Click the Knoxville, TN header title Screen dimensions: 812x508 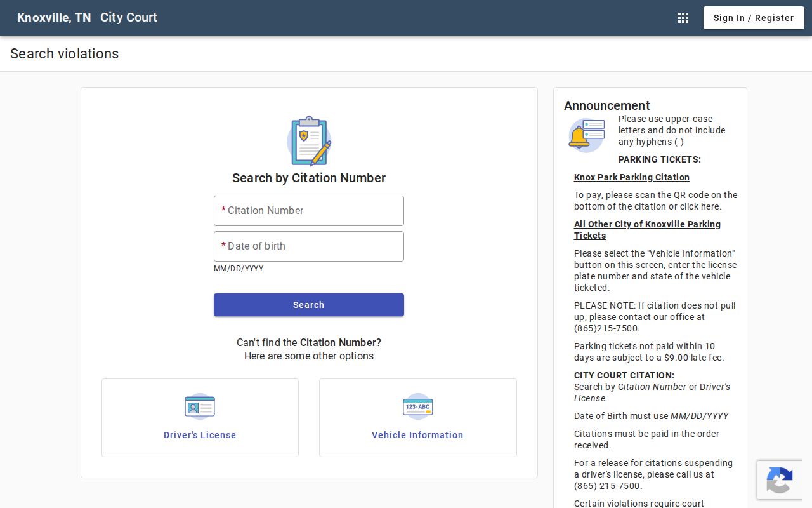54,18
